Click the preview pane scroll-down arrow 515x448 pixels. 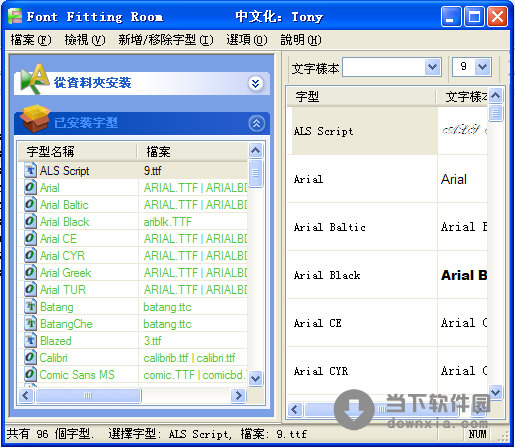pyautogui.click(x=496, y=392)
